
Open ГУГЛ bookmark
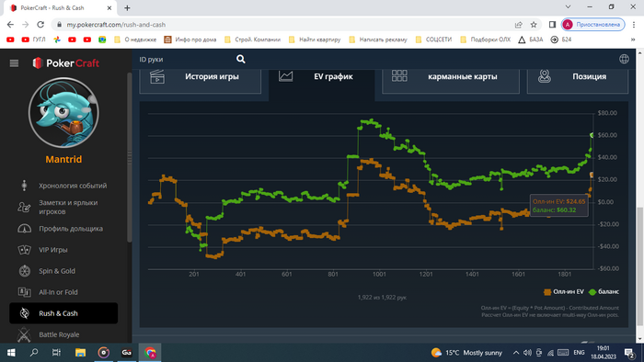[33, 40]
